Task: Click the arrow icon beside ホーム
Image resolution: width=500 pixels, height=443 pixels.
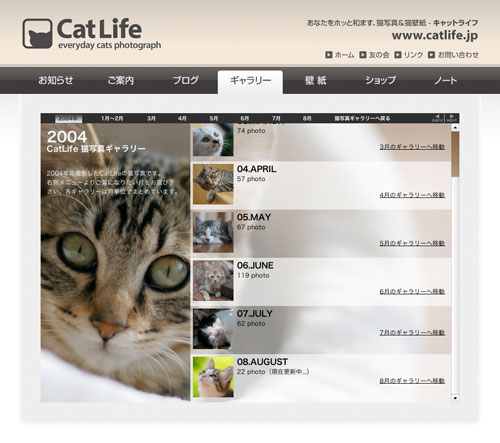Action: coord(329,54)
